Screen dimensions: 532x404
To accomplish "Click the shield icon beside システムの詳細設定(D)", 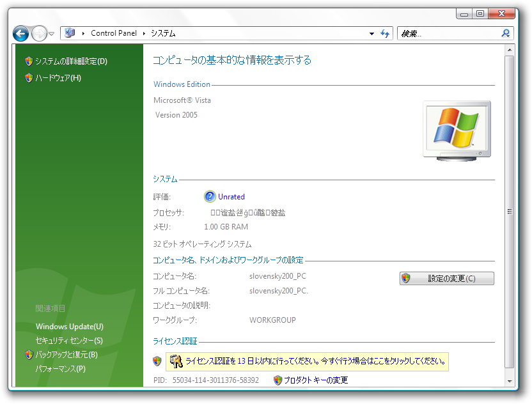I will pyautogui.click(x=28, y=61).
